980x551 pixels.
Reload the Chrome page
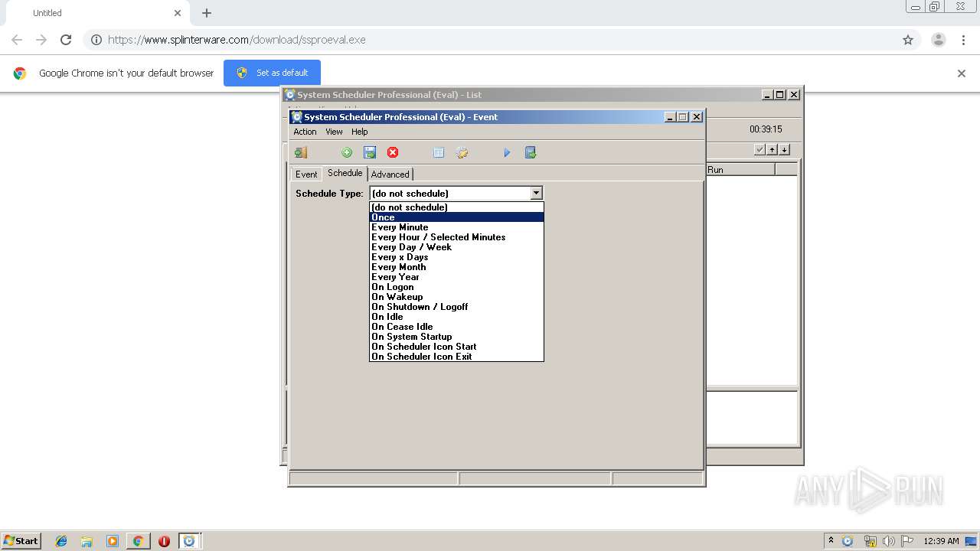66,40
